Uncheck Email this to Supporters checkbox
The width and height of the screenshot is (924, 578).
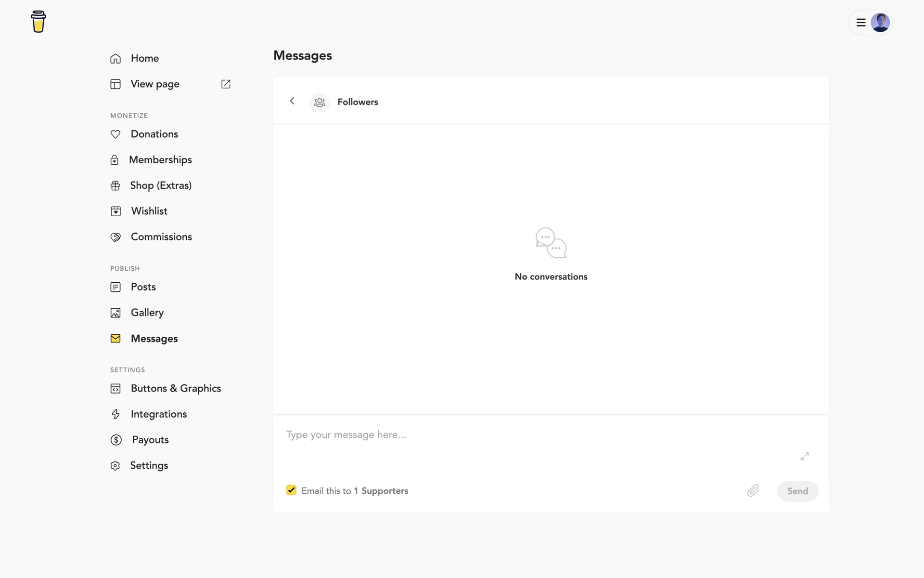(x=291, y=490)
